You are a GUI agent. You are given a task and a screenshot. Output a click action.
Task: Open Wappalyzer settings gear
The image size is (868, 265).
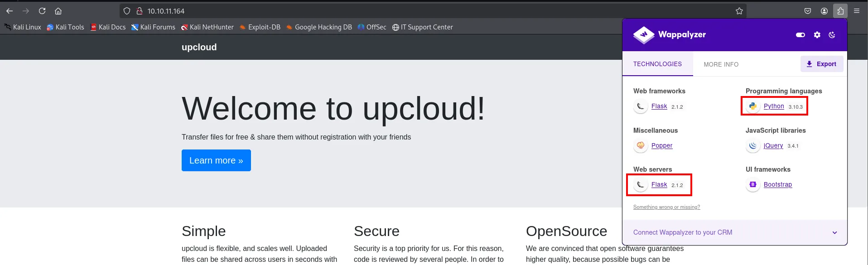point(817,35)
